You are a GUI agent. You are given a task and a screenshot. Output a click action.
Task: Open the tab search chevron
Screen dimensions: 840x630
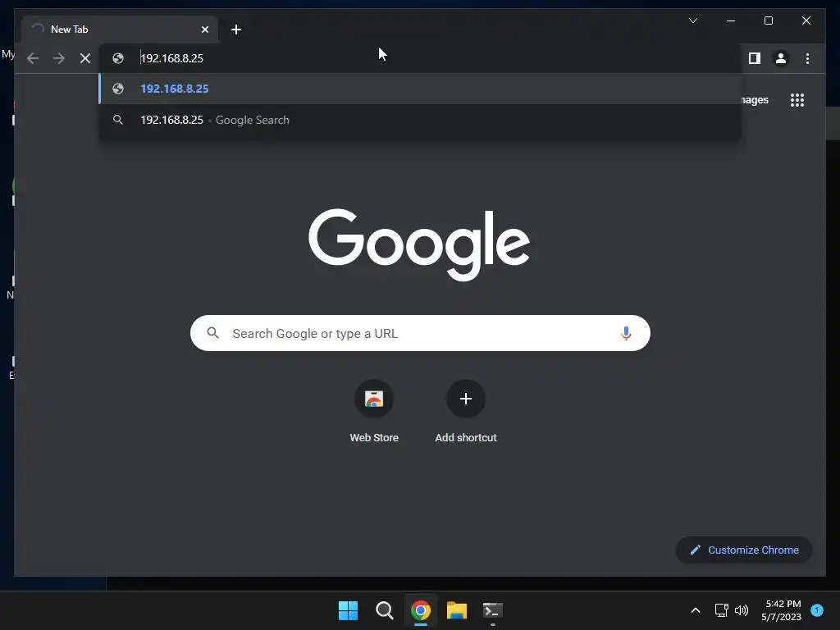[692, 21]
